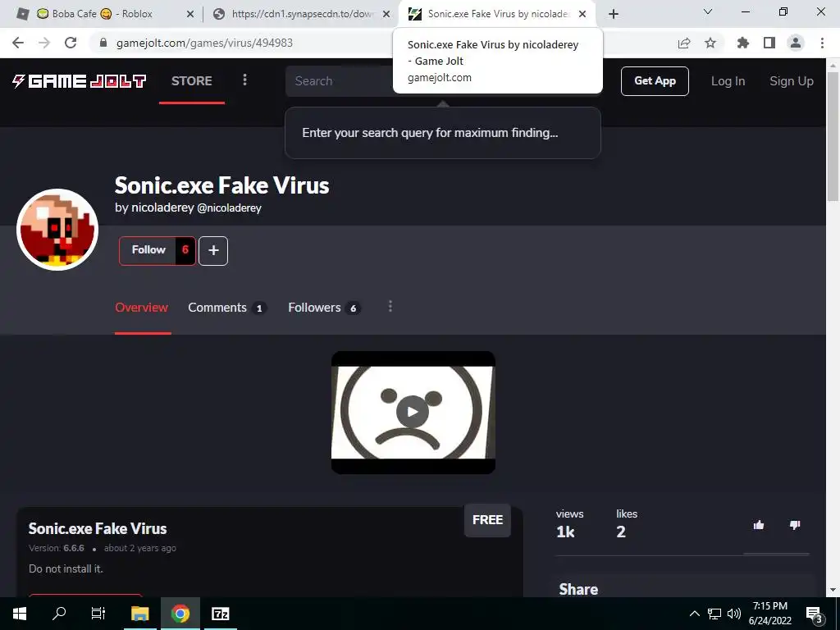Reload the Game Jolt page
840x630 pixels.
71,43
